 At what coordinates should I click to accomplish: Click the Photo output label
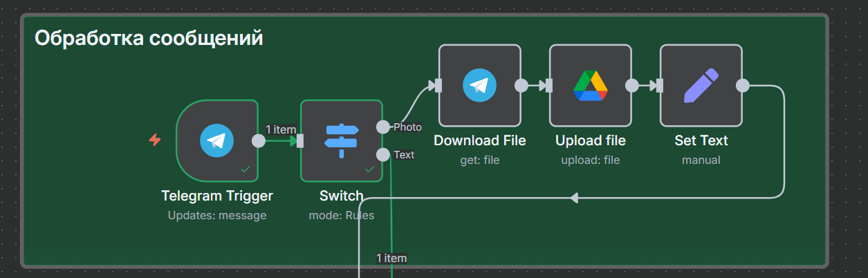pyautogui.click(x=407, y=127)
